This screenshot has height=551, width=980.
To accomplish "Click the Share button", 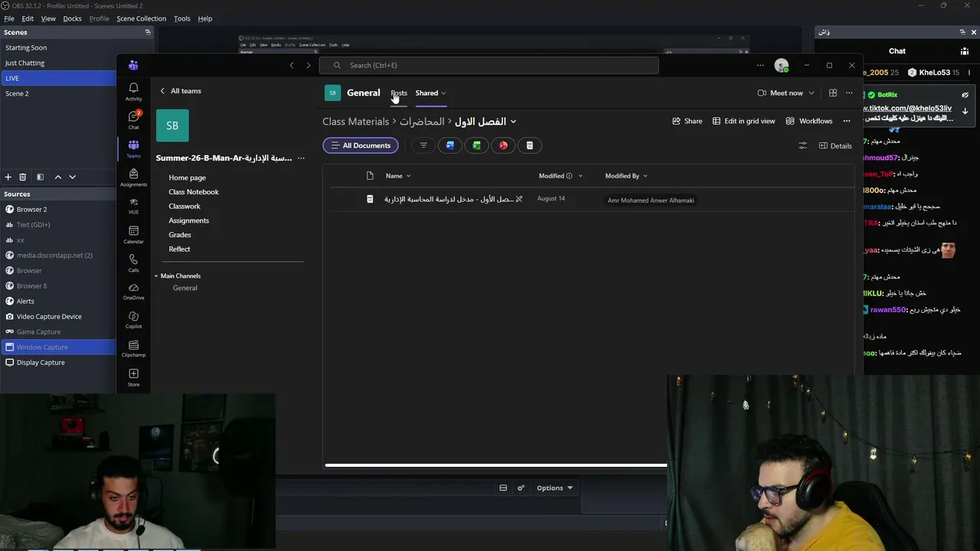I will 687,121.
